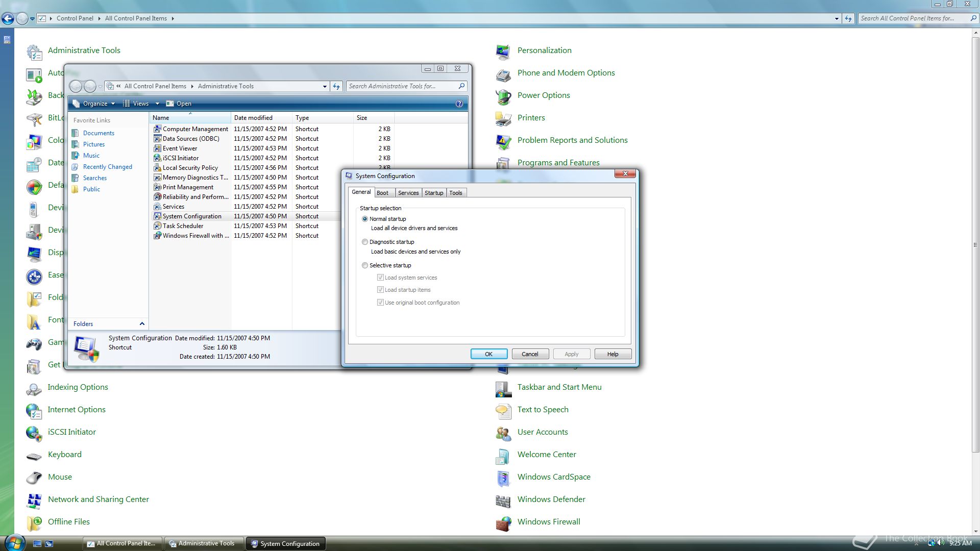Screen dimensions: 980x551
Task: Click Problem Reports and Solutions icon
Action: coord(503,141)
